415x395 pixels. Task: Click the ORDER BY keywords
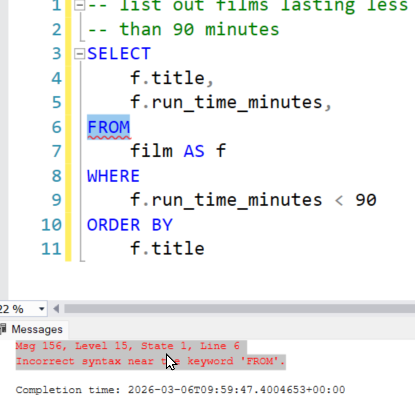130,225
